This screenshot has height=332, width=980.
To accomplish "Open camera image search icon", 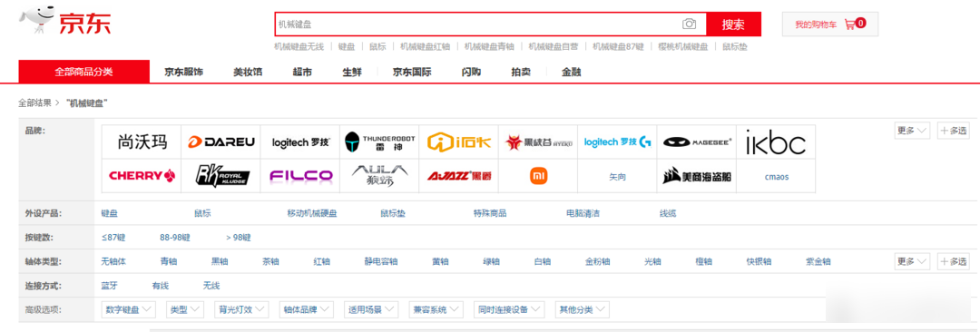I will 689,24.
